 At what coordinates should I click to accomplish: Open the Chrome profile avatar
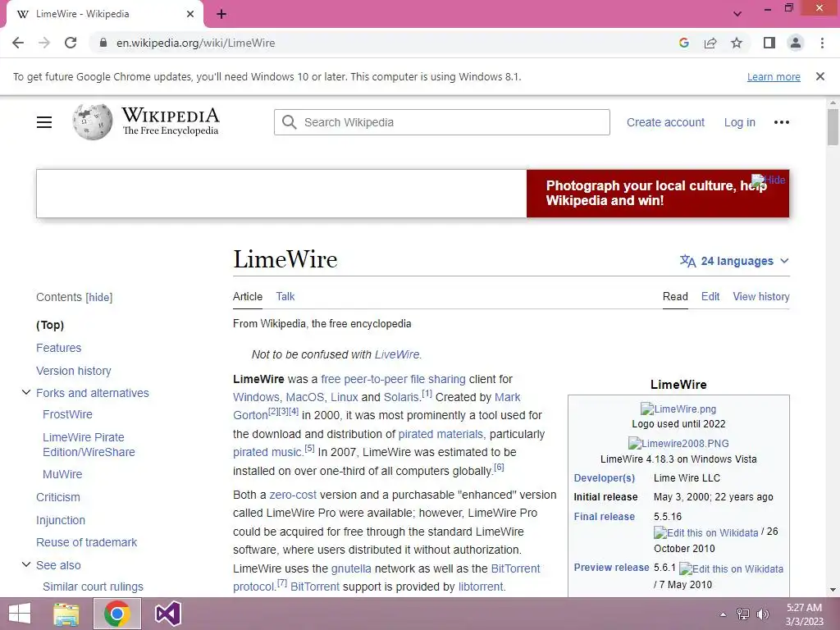796,43
